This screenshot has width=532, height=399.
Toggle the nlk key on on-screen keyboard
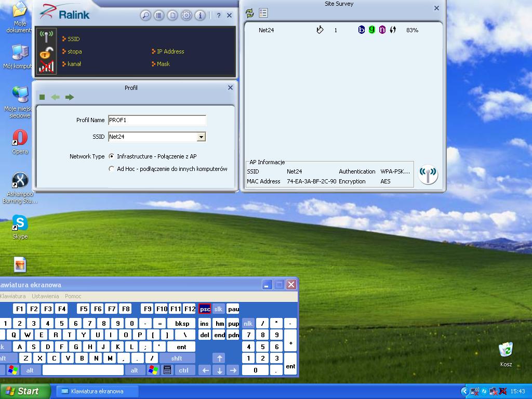(x=248, y=324)
